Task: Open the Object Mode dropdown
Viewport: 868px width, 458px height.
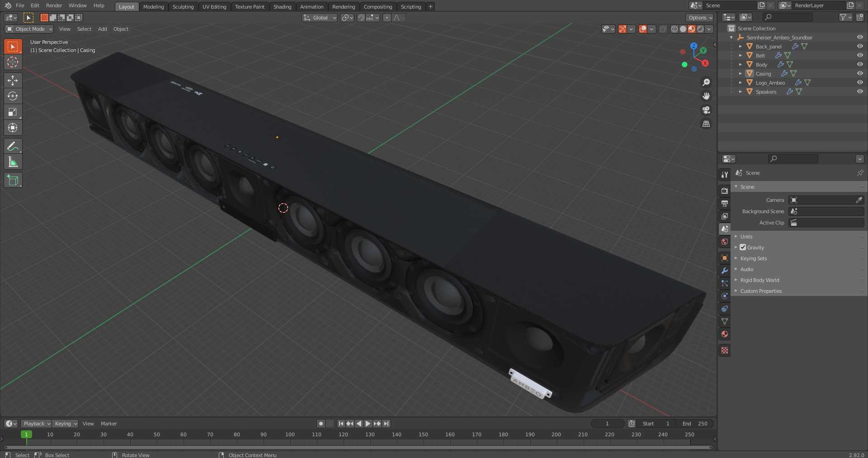Action: tap(29, 29)
